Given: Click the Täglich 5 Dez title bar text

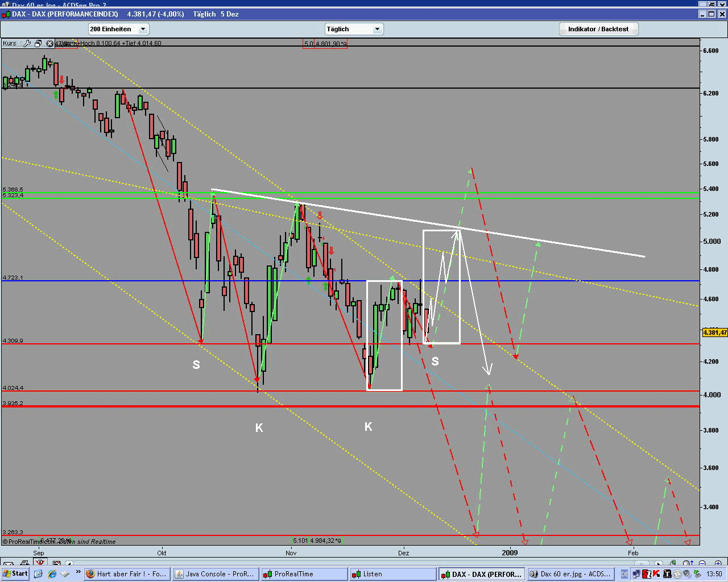Looking at the screenshot, I should tap(216, 14).
